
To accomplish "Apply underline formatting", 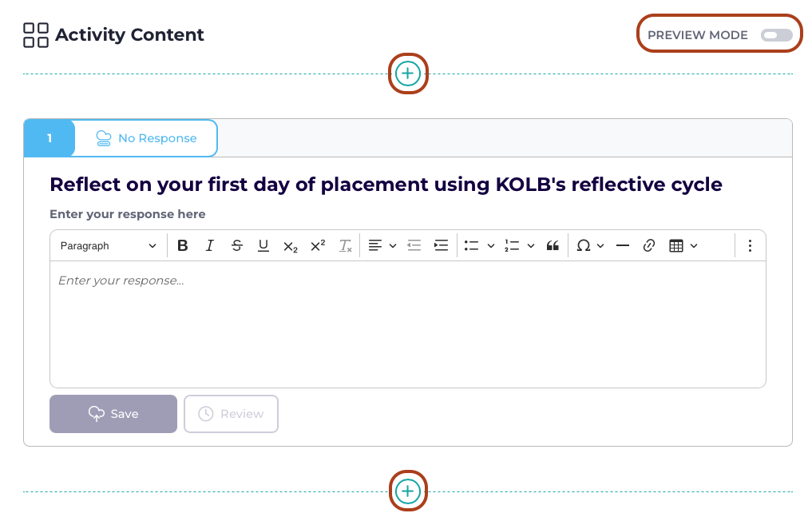I will tap(263, 246).
